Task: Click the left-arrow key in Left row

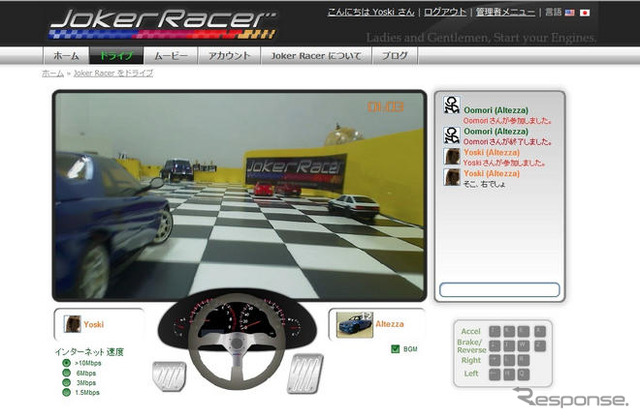Action: click(x=495, y=375)
